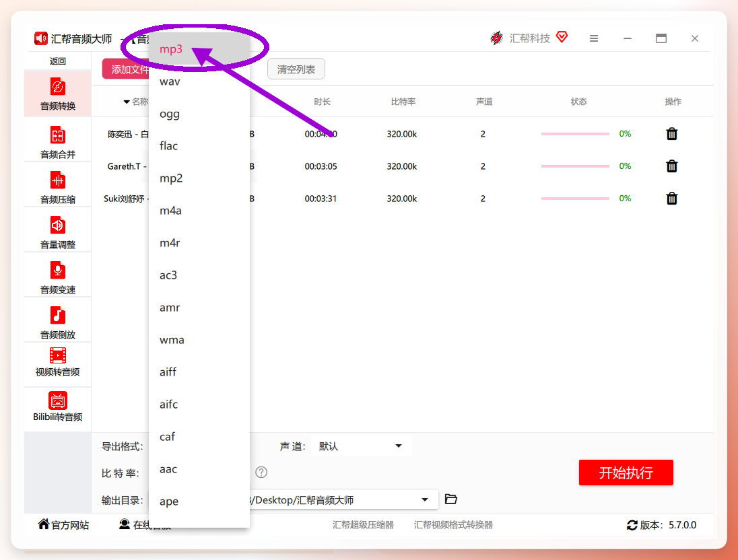
Task: Open the 音频合并 audio merge tool
Action: (x=57, y=142)
